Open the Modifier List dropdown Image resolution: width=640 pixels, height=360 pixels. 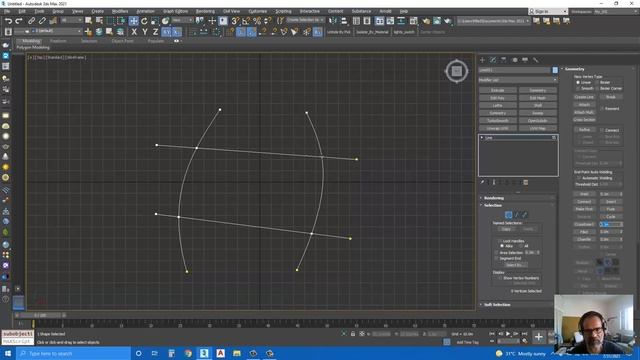pos(518,80)
